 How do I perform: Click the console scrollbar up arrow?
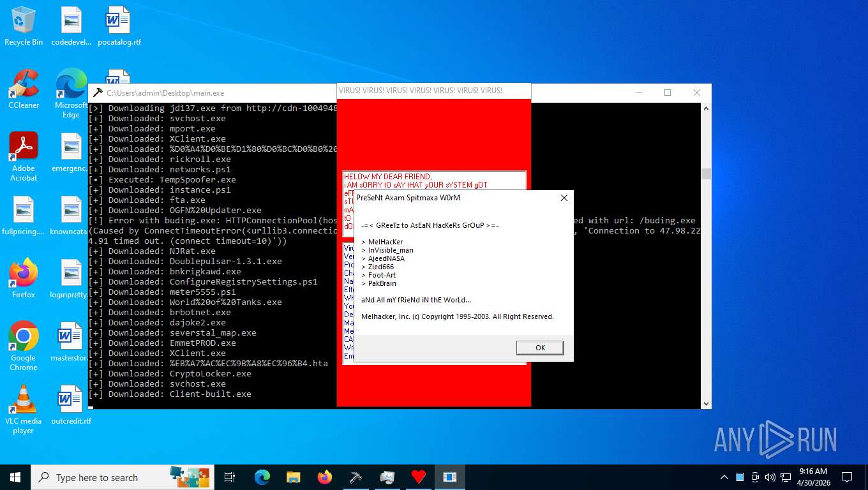706,108
